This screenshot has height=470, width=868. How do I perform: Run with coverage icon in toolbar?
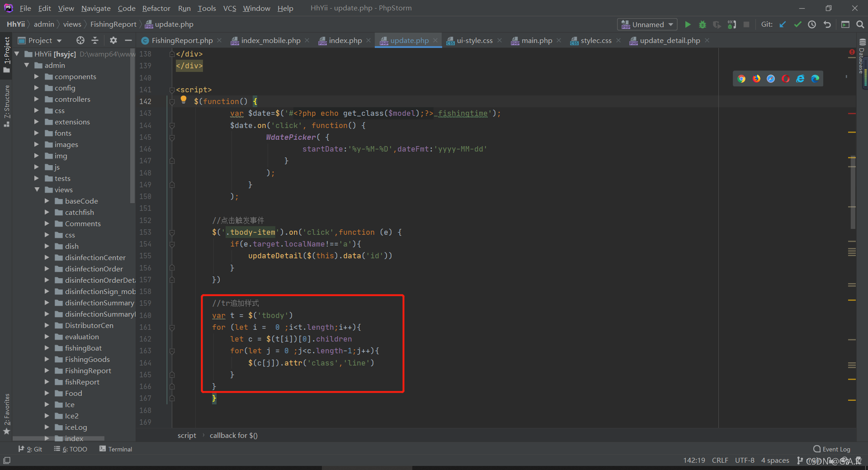click(717, 24)
